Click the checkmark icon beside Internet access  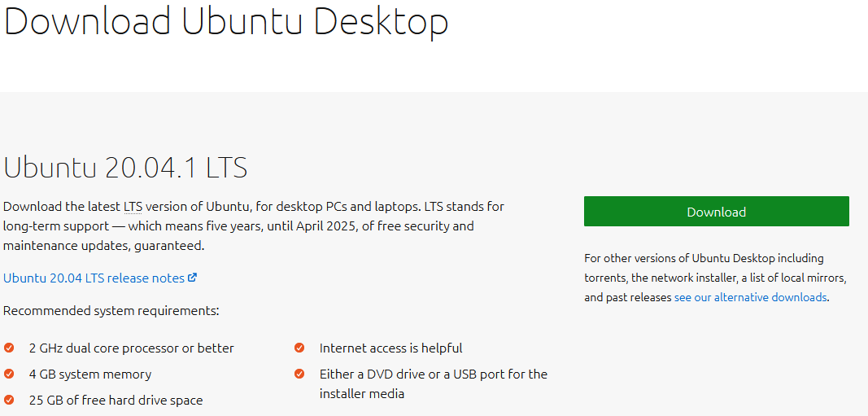299,348
